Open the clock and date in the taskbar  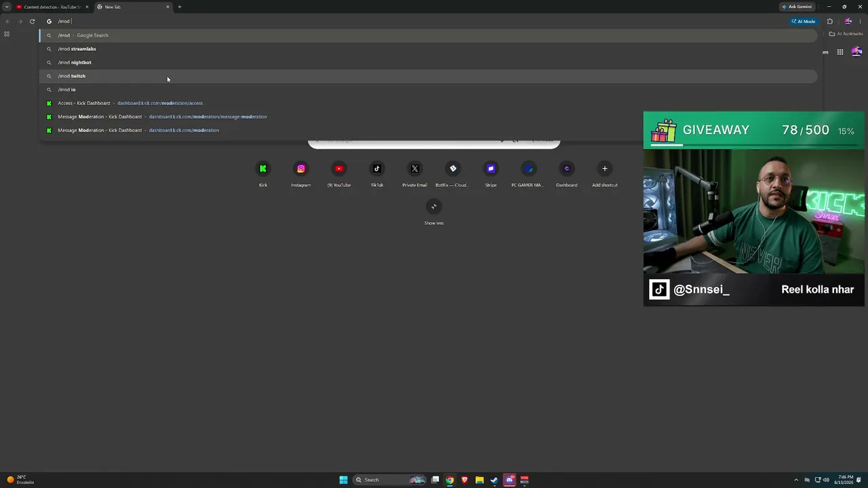point(844,480)
